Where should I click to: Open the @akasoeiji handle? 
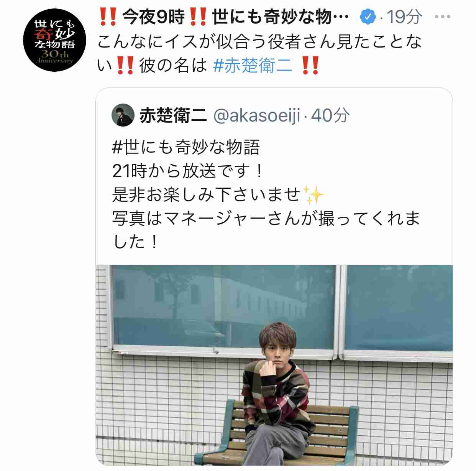tap(256, 115)
